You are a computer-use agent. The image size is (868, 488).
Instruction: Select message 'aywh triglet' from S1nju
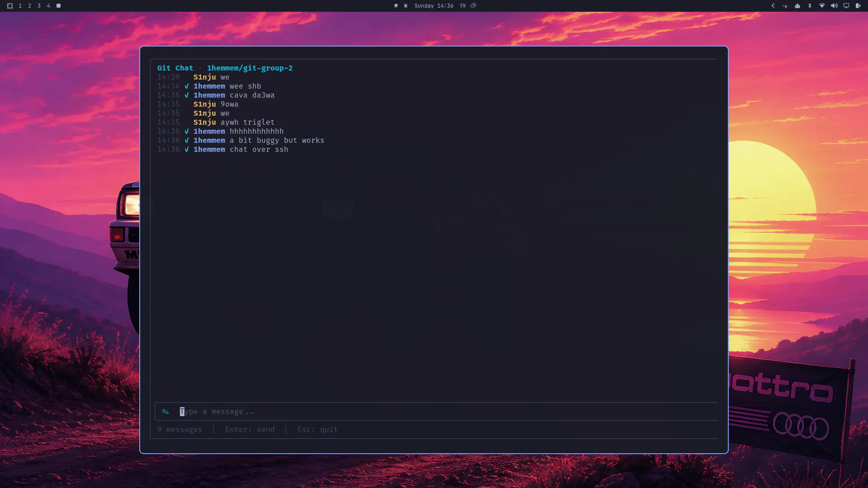(247, 122)
